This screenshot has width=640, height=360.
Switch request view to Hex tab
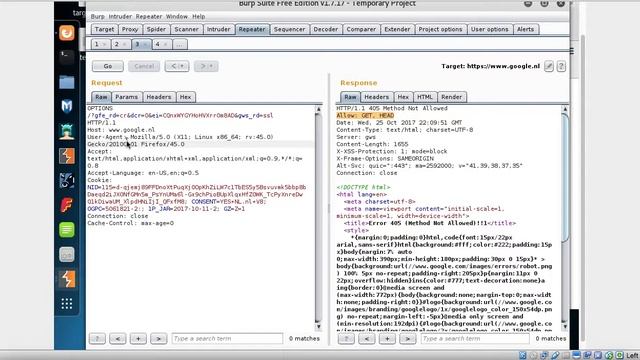click(186, 97)
